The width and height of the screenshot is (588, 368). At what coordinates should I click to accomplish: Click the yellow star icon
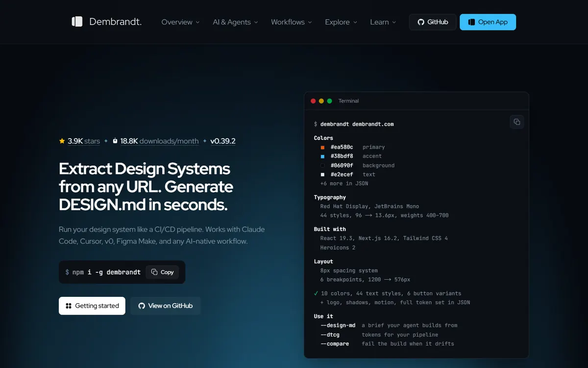coord(62,141)
